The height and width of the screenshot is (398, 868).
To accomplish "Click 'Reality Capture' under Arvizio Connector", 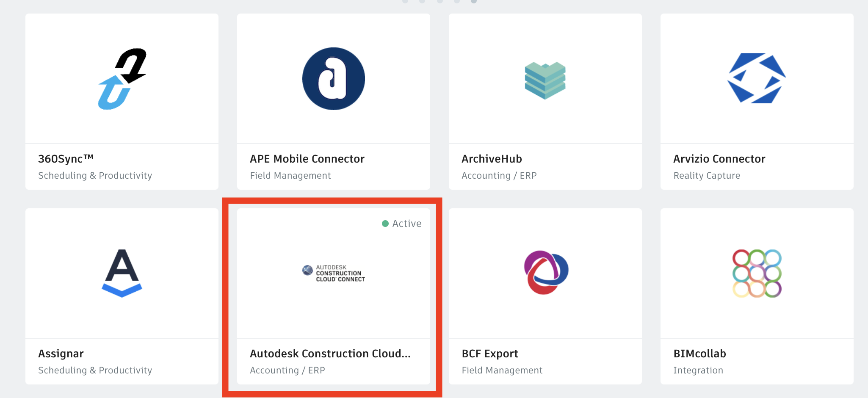I will 707,175.
